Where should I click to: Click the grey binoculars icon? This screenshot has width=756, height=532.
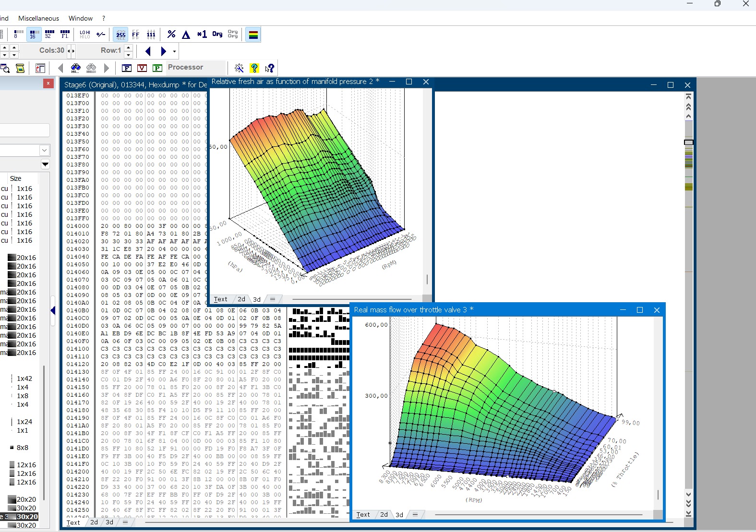pyautogui.click(x=91, y=68)
